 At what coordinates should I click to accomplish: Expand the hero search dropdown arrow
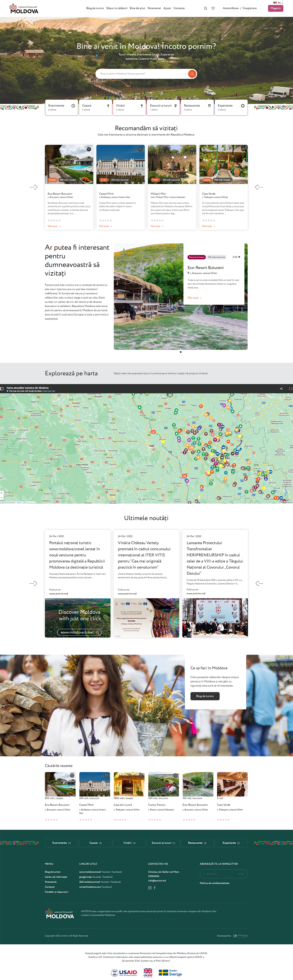coord(185,74)
